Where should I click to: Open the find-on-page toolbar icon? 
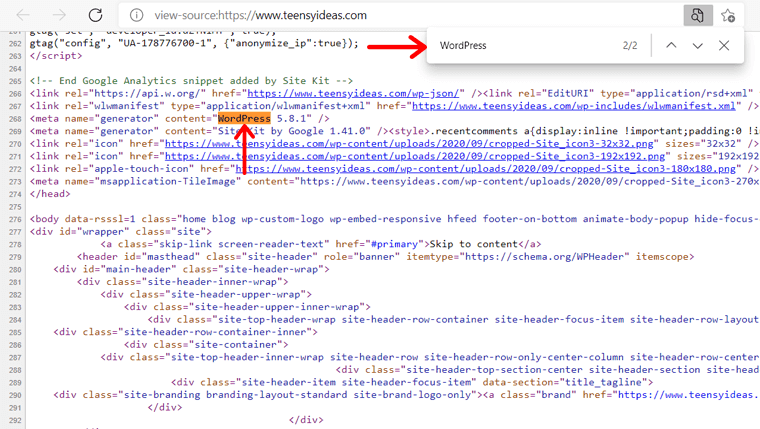point(697,16)
